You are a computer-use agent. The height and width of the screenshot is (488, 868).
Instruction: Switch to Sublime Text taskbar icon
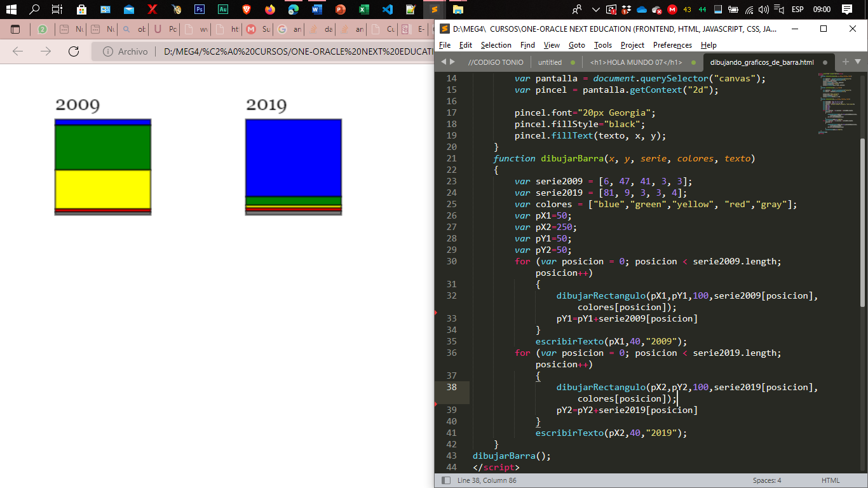(x=434, y=10)
